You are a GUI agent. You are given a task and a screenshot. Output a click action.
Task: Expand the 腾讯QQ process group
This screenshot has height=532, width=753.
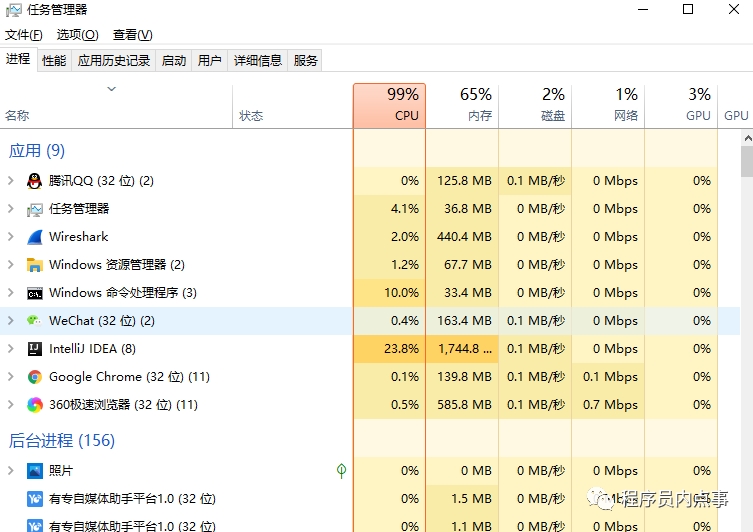pos(10,181)
